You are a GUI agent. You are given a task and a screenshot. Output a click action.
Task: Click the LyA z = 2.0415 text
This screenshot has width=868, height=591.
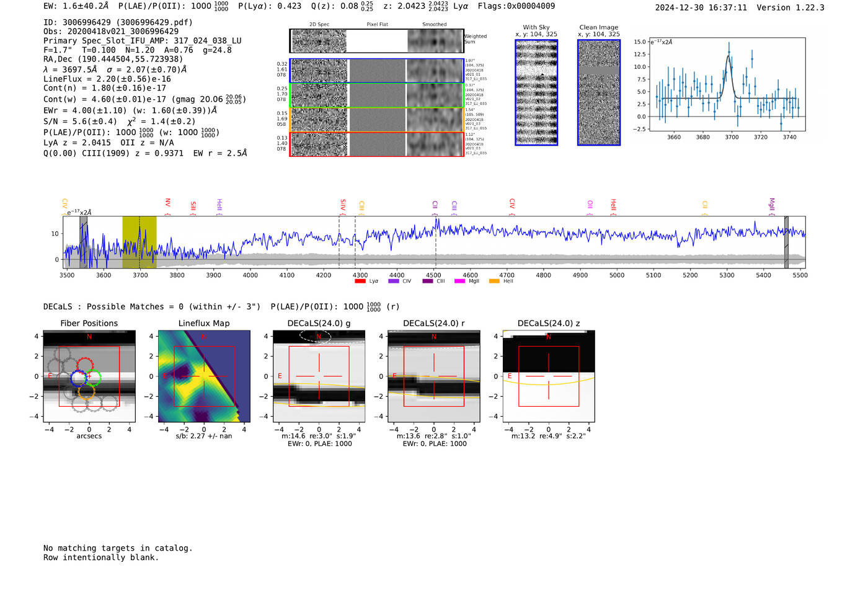point(77,143)
